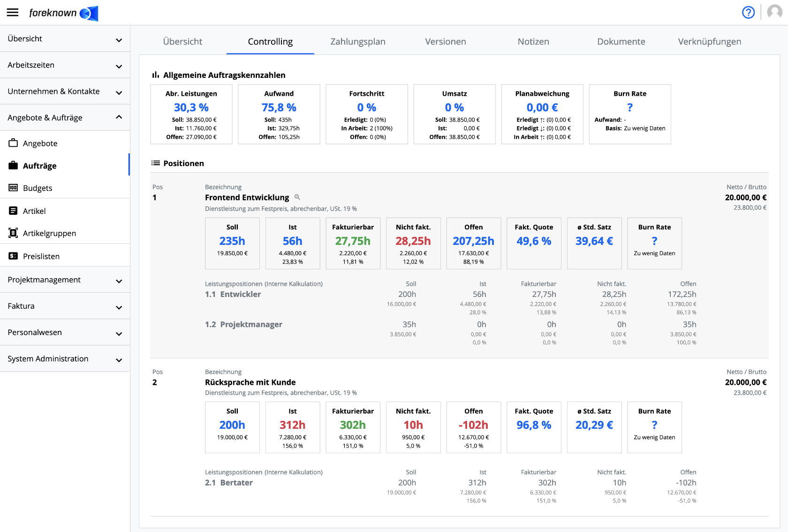The height and width of the screenshot is (532, 788).
Task: Click the 1.2 Projektmanager row label
Action: pyautogui.click(x=243, y=324)
